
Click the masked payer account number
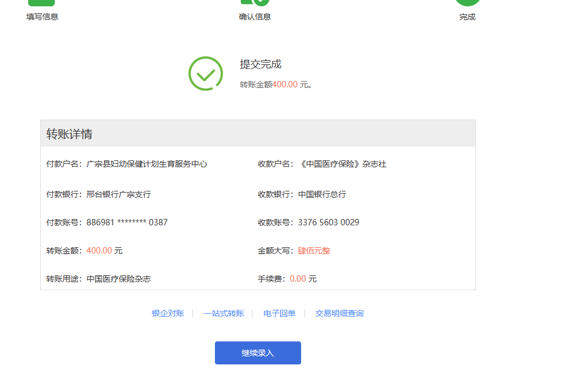click(127, 222)
